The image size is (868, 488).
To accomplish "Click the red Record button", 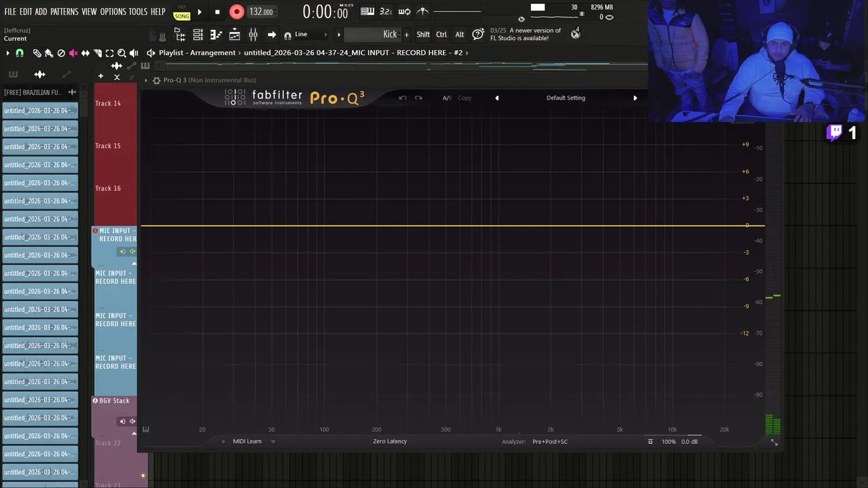I will pyautogui.click(x=237, y=12).
